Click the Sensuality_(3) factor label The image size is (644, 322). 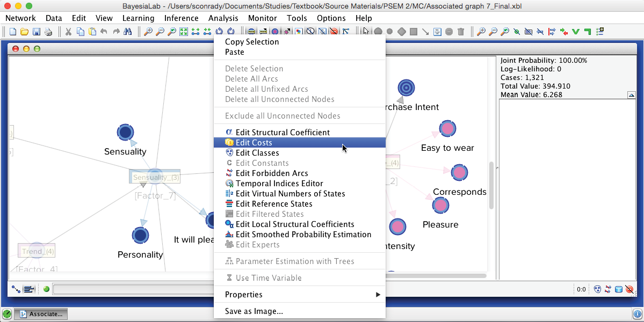[156, 178]
